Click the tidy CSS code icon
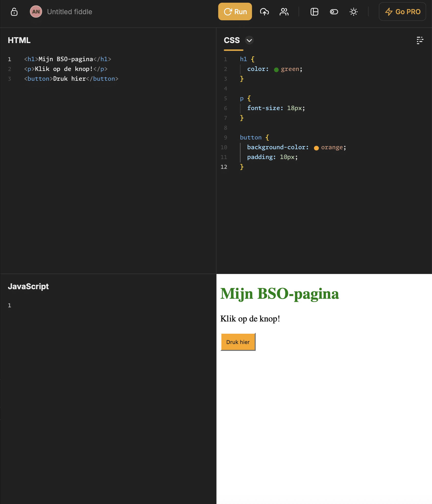The height and width of the screenshot is (504, 432). click(420, 40)
